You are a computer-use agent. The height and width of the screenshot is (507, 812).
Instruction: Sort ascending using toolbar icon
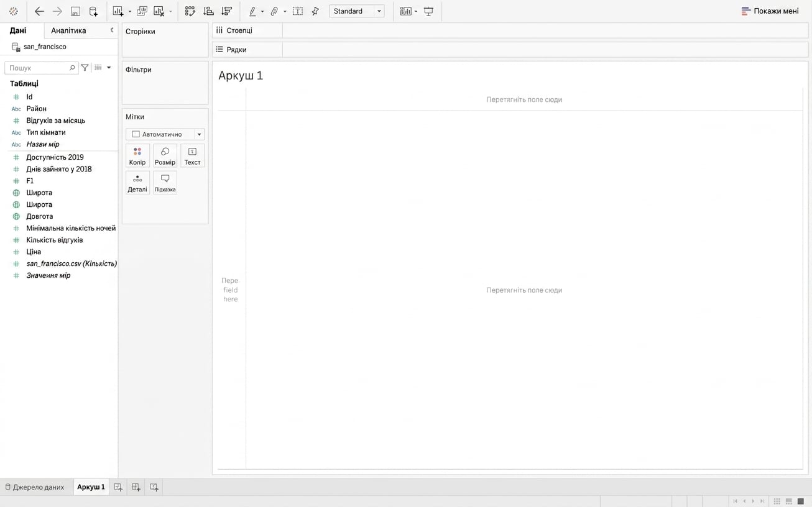(208, 11)
